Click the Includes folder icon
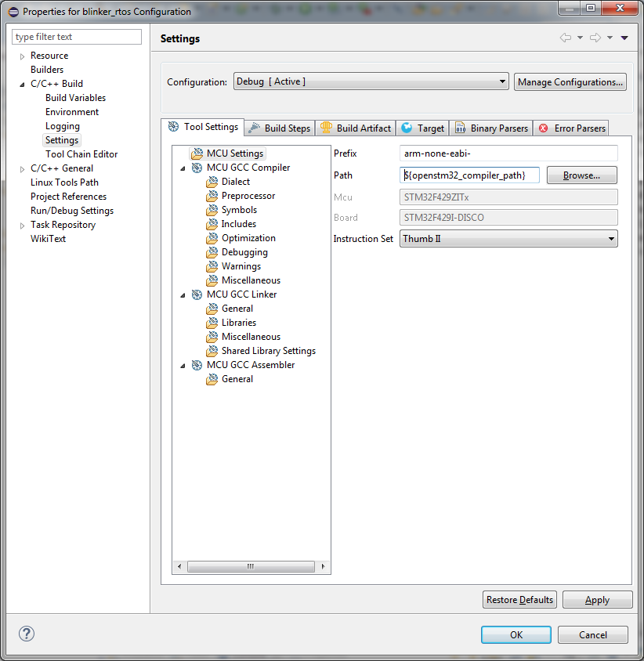The image size is (644, 661). tap(212, 224)
